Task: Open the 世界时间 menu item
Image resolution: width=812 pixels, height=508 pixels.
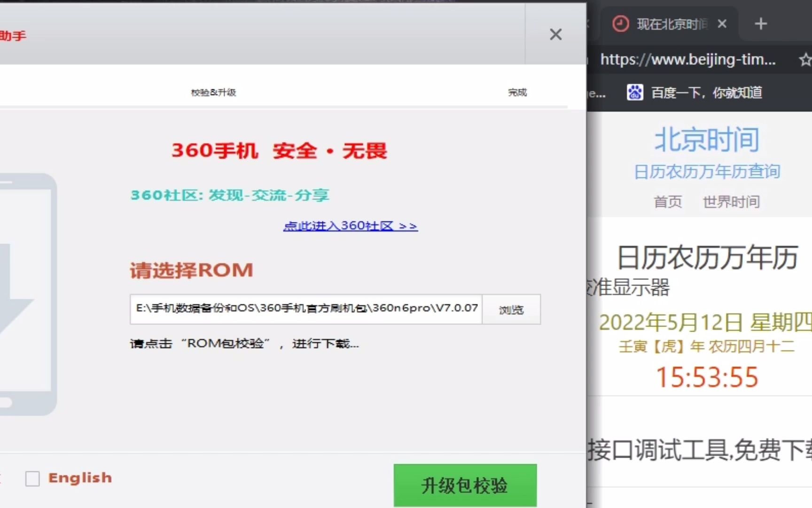Action: [731, 202]
